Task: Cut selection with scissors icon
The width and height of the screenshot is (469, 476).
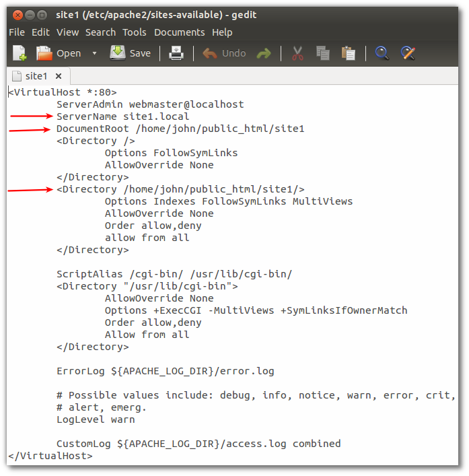Action: 297,53
